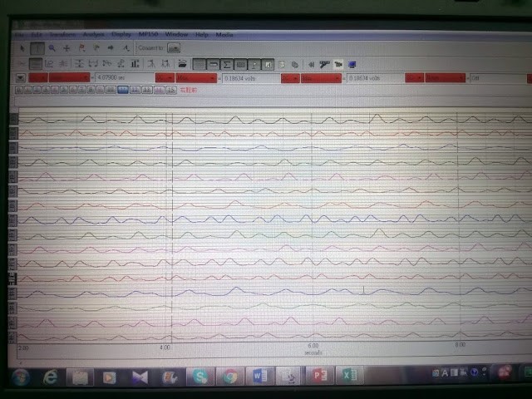The width and height of the screenshot is (532, 399).
Task: Open Excel from the taskbar
Action: (x=349, y=376)
